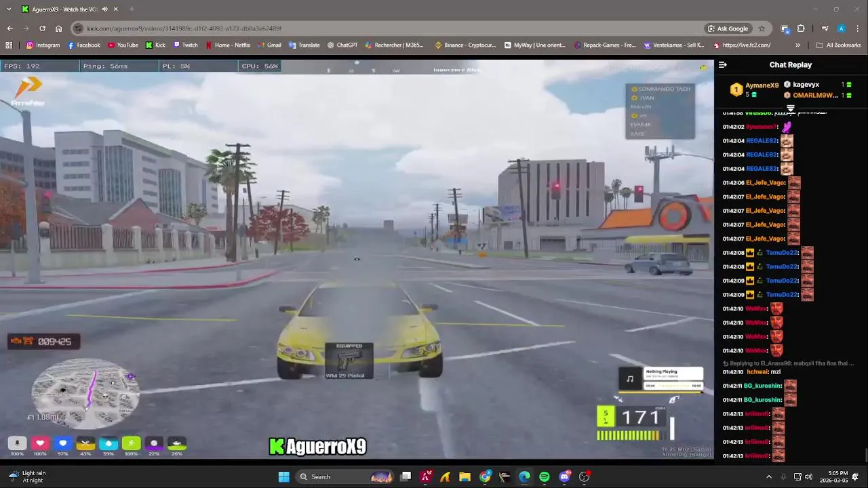Open the ChatGPT bookmark
This screenshot has height=488, width=868.
click(342, 45)
